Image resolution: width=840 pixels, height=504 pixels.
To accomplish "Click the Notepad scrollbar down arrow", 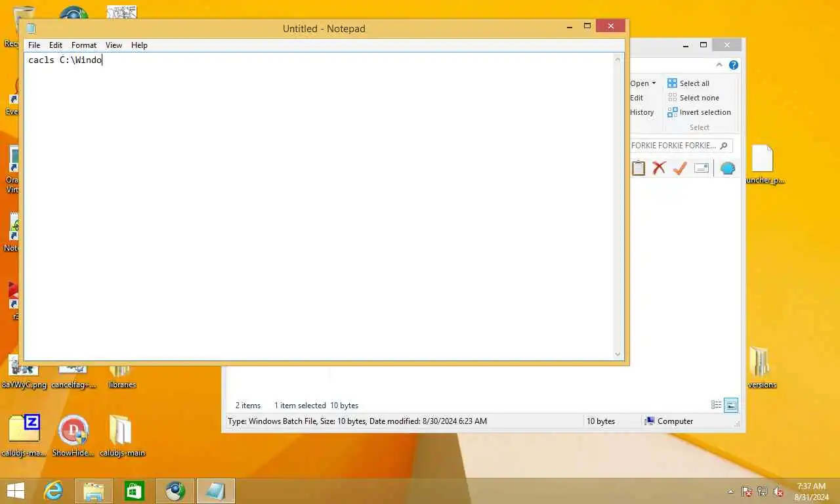I will (618, 354).
